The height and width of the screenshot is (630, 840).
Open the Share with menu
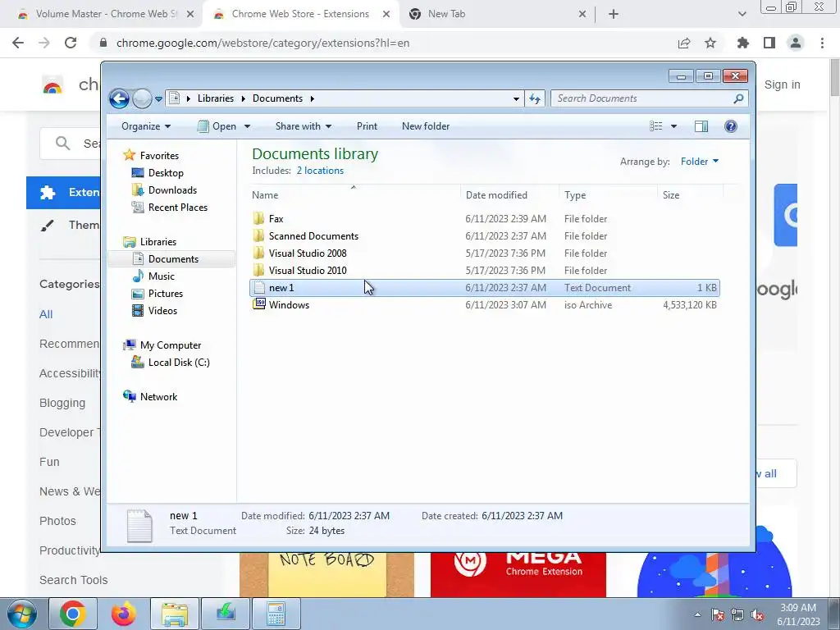(x=304, y=126)
